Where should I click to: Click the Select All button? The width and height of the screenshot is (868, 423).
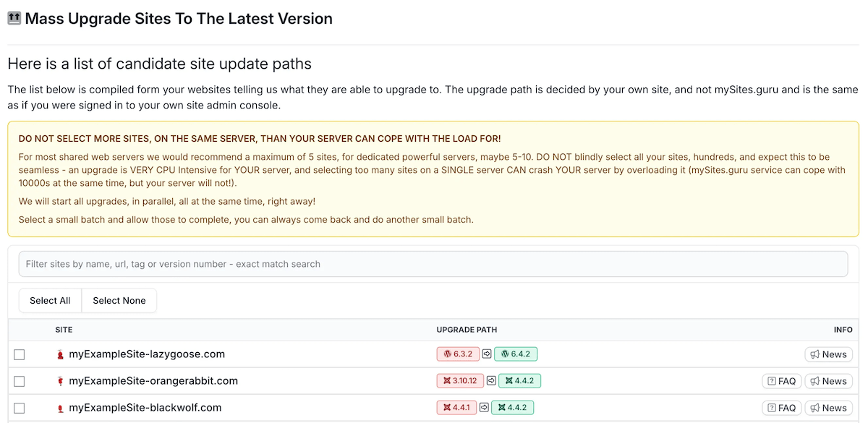(50, 301)
